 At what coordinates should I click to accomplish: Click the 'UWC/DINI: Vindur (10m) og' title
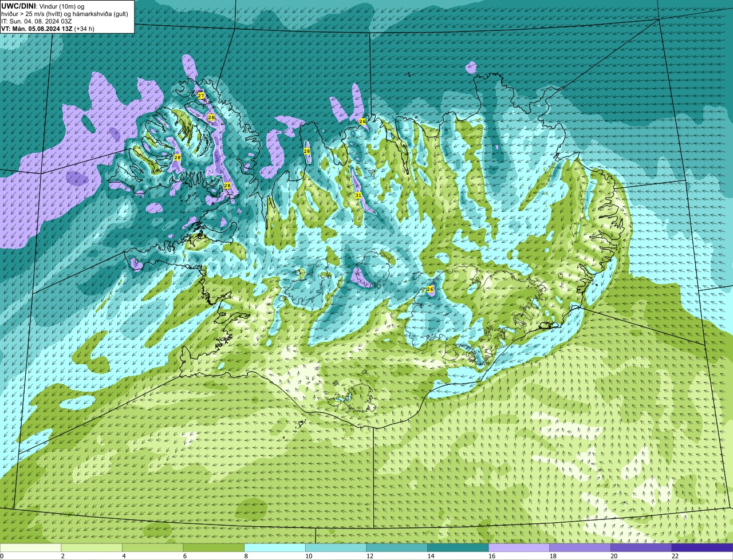(43, 6)
